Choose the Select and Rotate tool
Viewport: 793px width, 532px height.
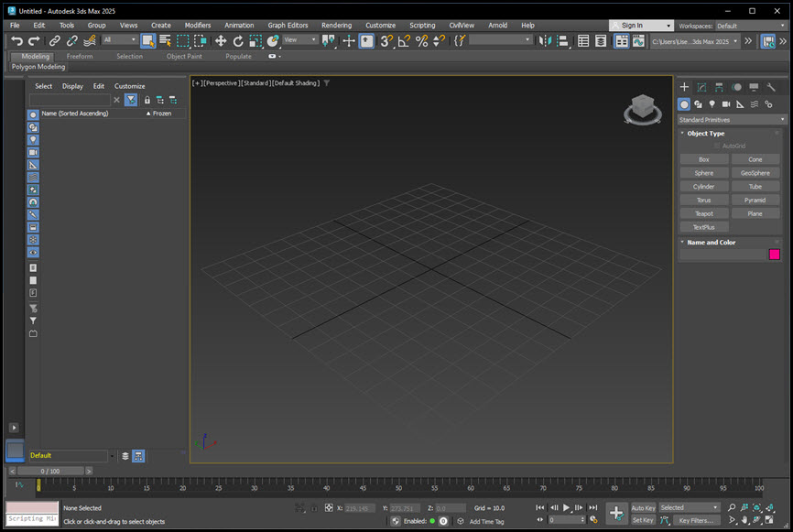[x=238, y=41]
